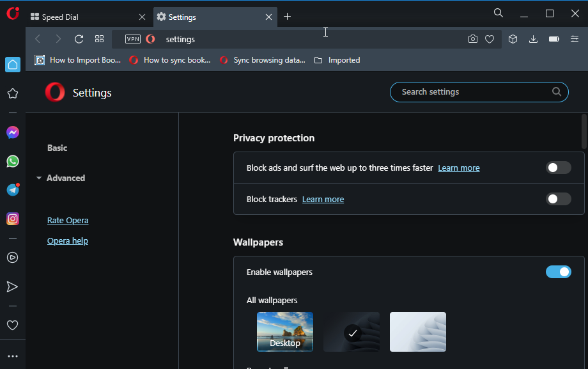Screen dimensions: 588x369
Task: Click the Search settings field
Action: point(479,92)
